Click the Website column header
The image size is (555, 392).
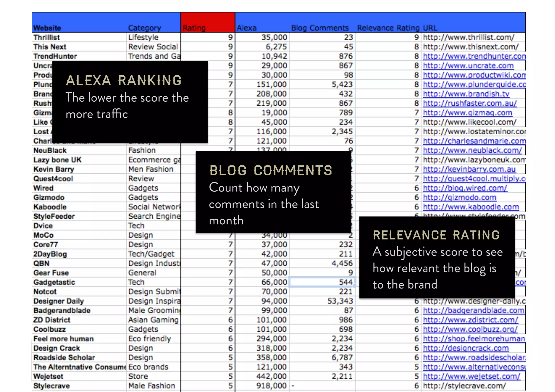47,28
